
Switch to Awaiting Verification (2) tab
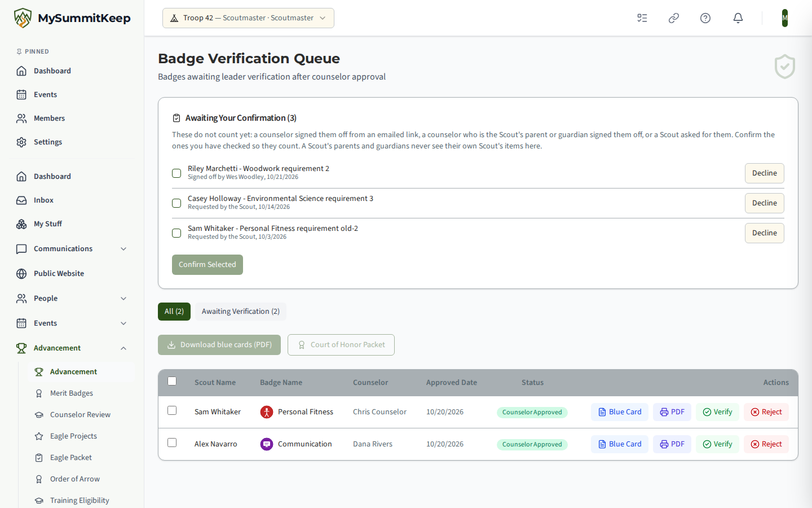(241, 312)
